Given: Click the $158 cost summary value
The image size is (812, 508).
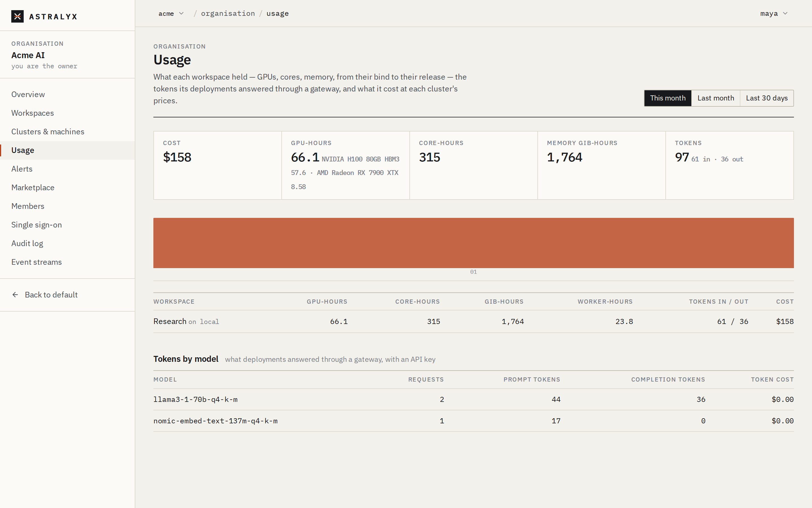Looking at the screenshot, I should (x=177, y=157).
